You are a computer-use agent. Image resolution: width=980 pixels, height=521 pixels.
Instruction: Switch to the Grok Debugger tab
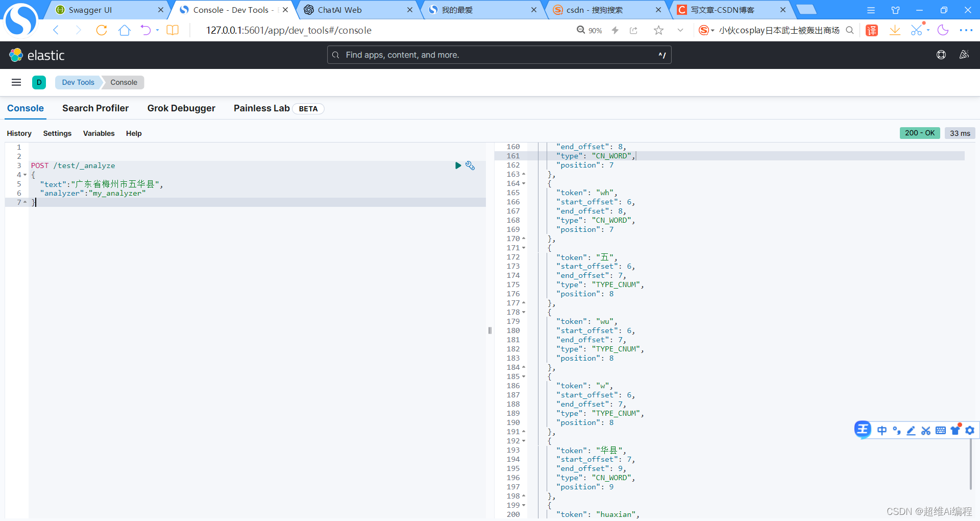click(181, 108)
